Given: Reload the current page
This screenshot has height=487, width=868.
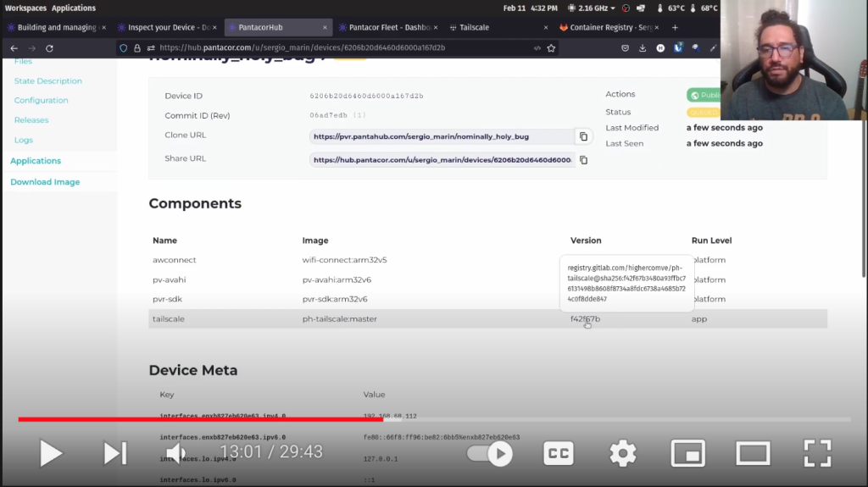Looking at the screenshot, I should [49, 48].
